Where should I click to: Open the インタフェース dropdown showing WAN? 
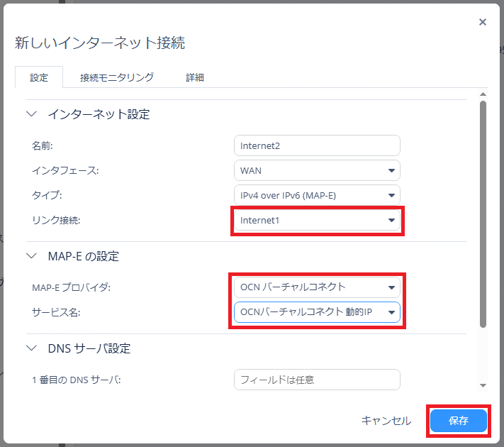(317, 170)
